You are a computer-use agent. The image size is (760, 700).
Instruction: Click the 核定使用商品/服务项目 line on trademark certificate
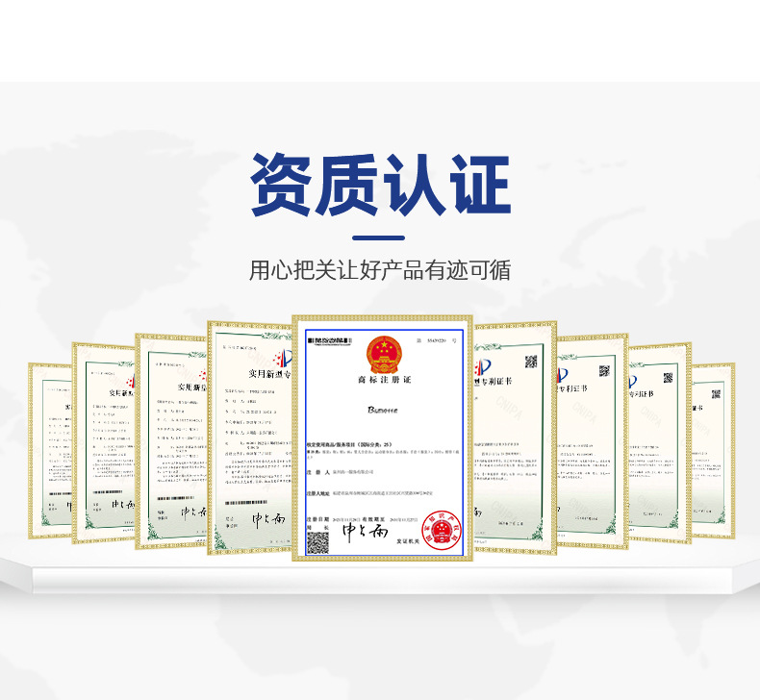349,443
